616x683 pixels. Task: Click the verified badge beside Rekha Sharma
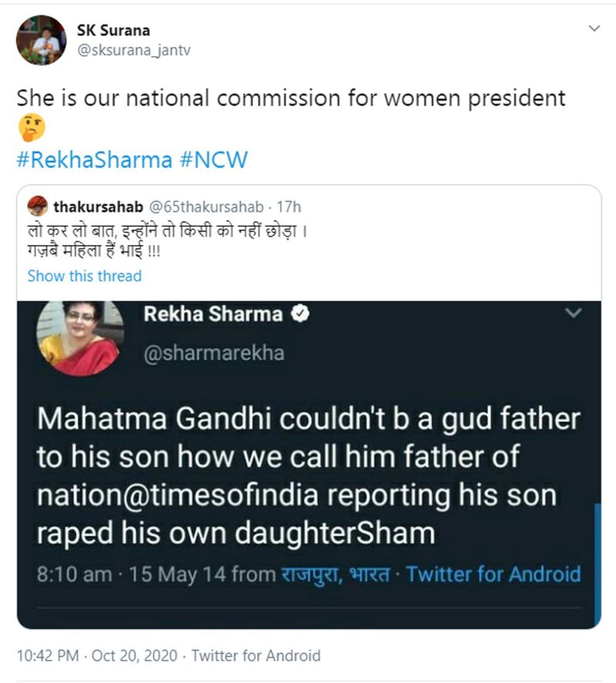(300, 314)
